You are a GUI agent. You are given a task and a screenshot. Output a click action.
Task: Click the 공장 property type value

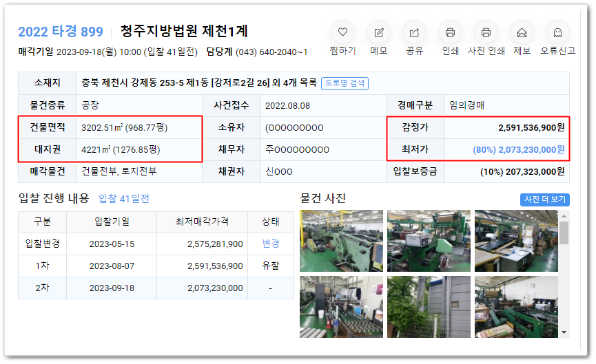coord(90,105)
